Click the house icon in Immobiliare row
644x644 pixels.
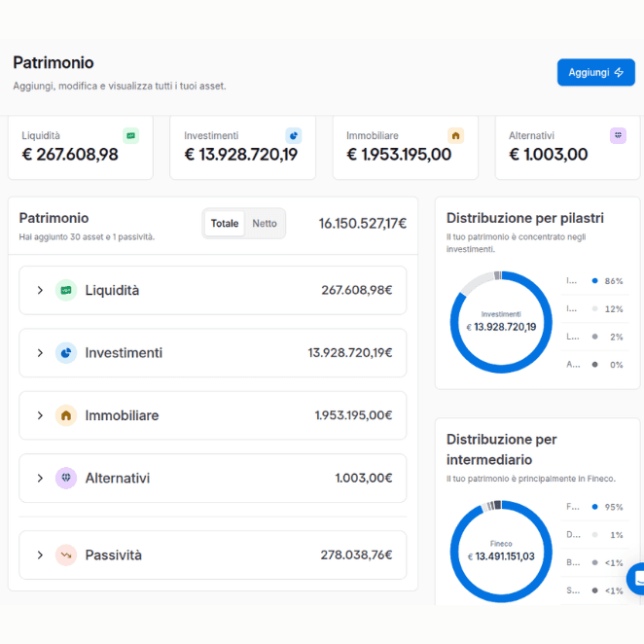66,415
